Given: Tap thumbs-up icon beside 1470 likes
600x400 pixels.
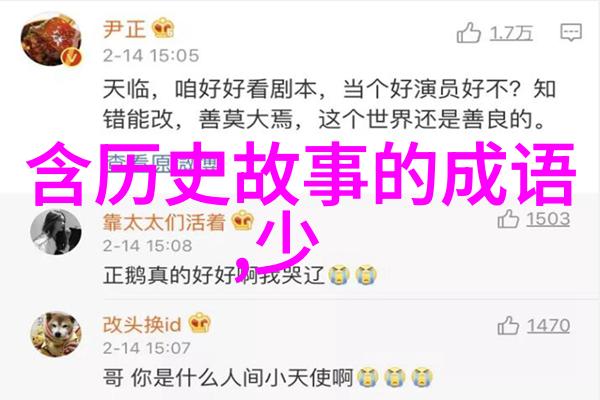Looking at the screenshot, I should coord(508,326).
